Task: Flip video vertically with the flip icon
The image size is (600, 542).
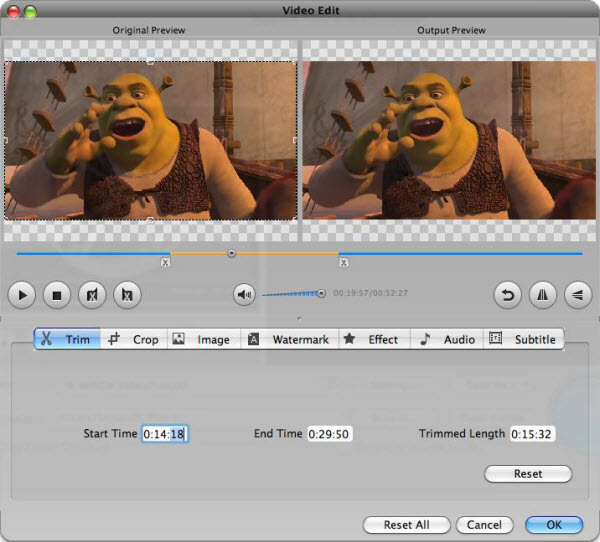Action: coord(577,295)
